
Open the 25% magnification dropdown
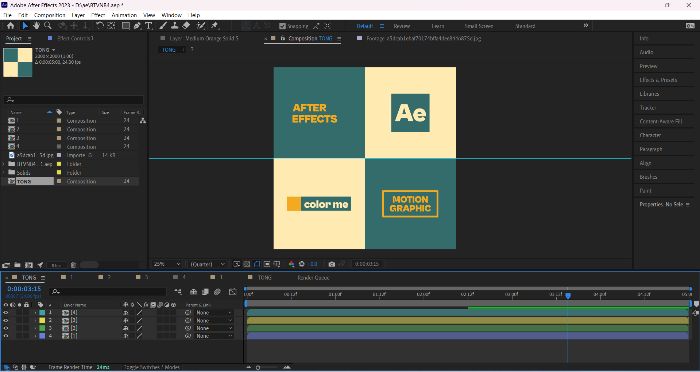coord(167,264)
